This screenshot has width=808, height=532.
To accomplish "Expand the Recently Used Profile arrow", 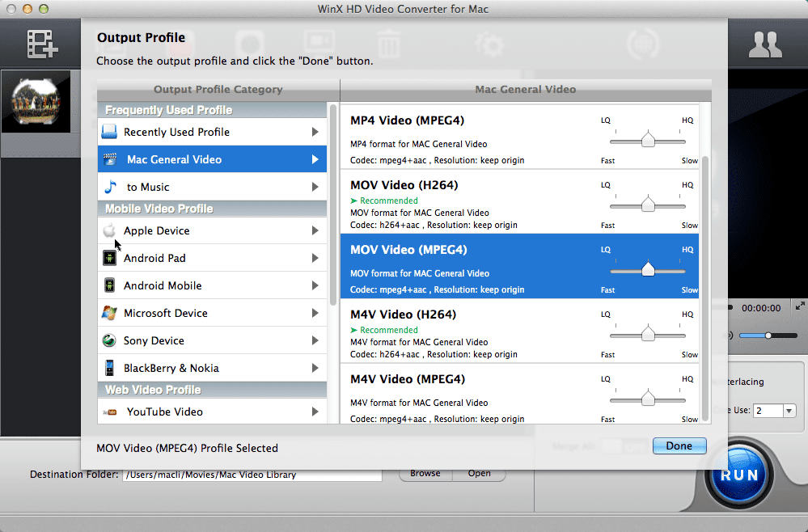I will click(x=315, y=132).
